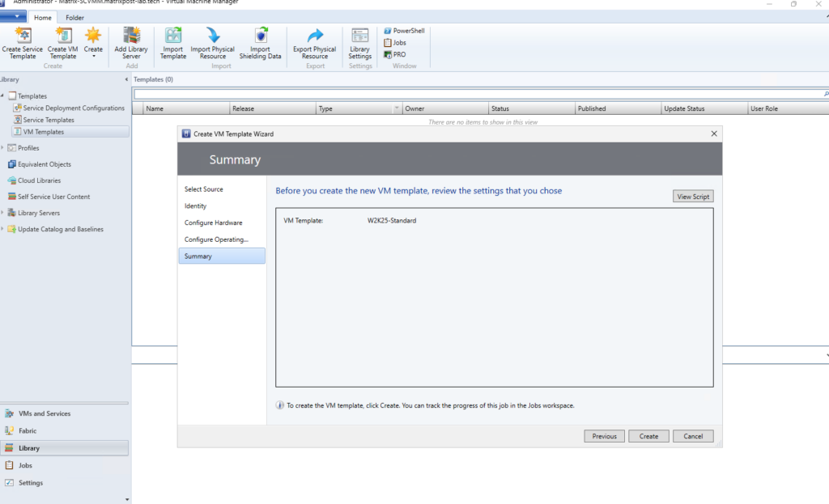Click Create VM Template ribbon icon
The image size is (829, 504).
(63, 43)
